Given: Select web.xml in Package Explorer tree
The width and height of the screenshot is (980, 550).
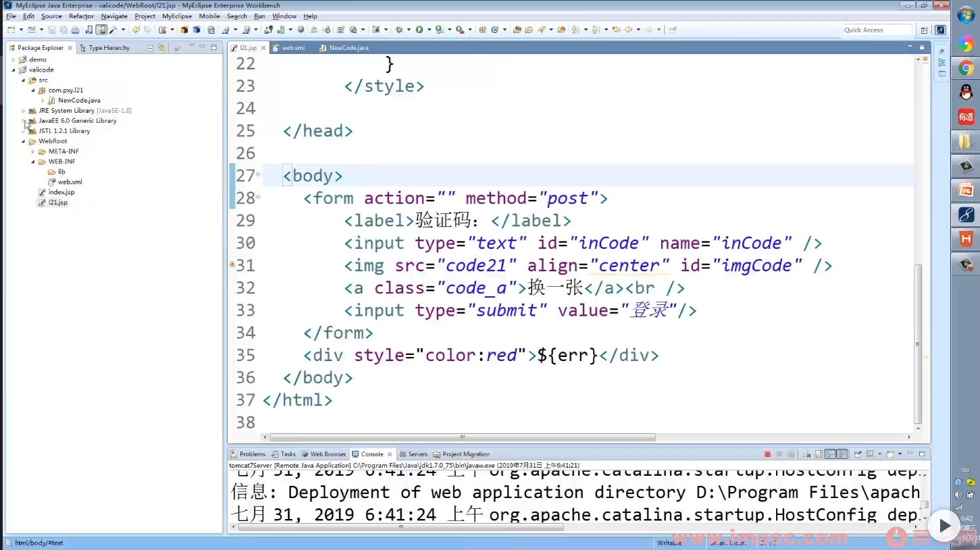Looking at the screenshot, I should [x=70, y=182].
